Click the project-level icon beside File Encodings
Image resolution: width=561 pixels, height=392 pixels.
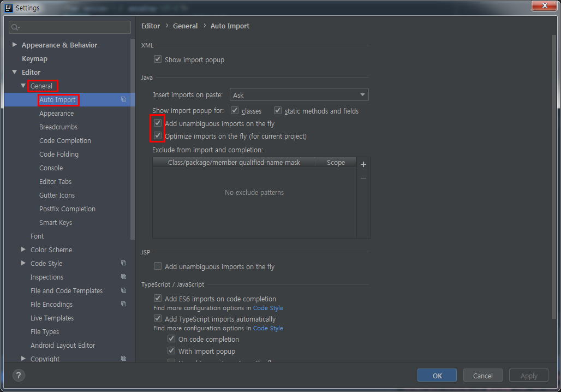pyautogui.click(x=123, y=304)
